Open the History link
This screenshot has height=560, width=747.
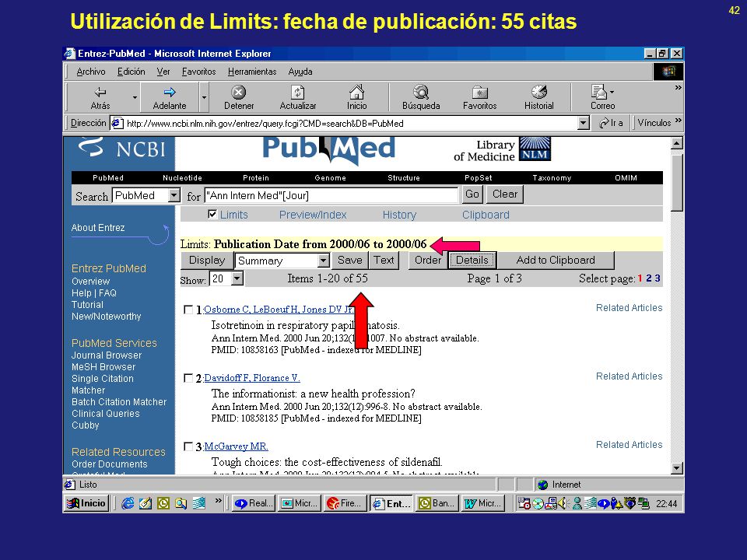click(399, 215)
